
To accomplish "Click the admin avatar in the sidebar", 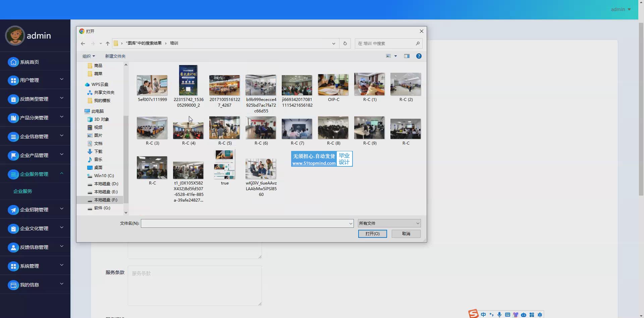I will click(x=15, y=36).
